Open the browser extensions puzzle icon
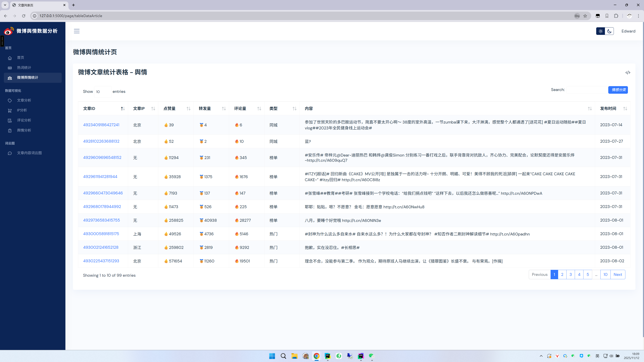Screen dimensions: 644x362 pos(616,16)
